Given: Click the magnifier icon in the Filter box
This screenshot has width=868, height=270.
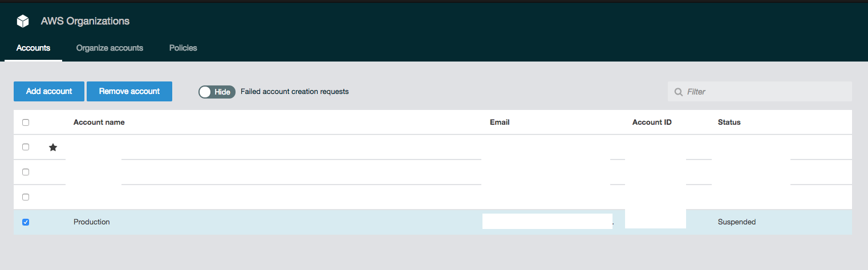Looking at the screenshot, I should click(x=678, y=92).
